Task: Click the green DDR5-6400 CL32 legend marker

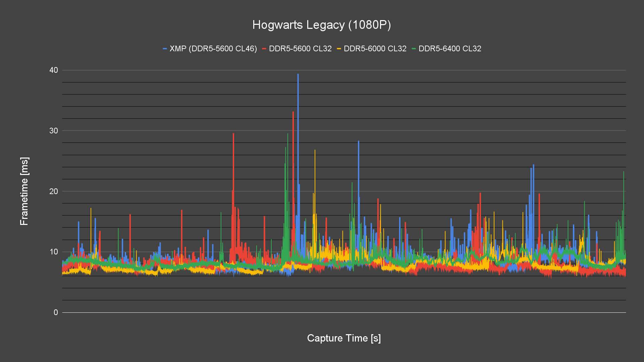Action: (x=413, y=49)
